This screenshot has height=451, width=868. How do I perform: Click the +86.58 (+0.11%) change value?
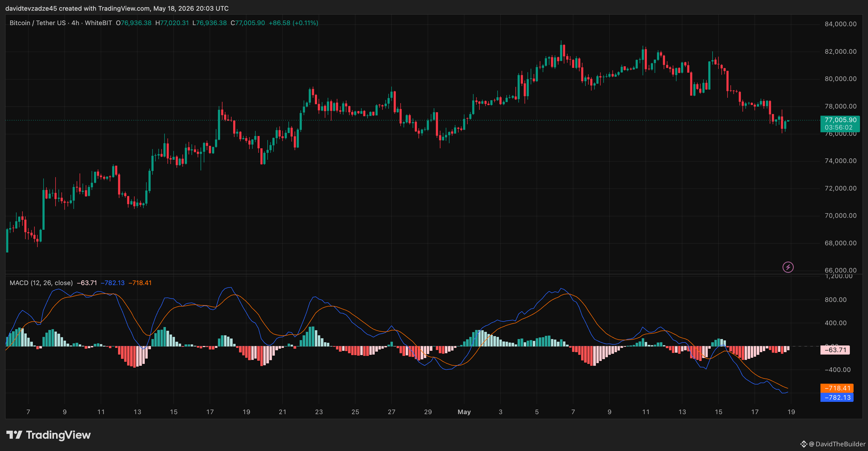coord(293,23)
